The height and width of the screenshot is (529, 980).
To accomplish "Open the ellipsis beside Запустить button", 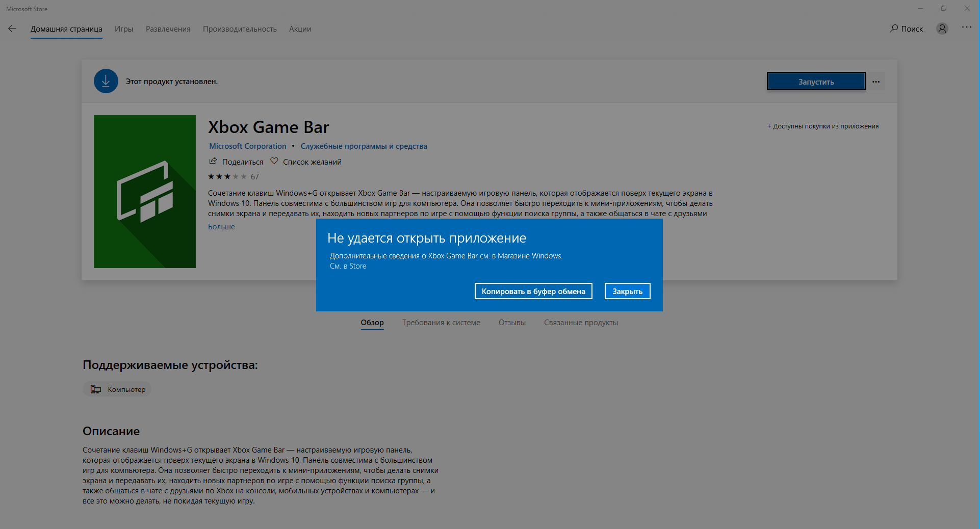I will (876, 82).
